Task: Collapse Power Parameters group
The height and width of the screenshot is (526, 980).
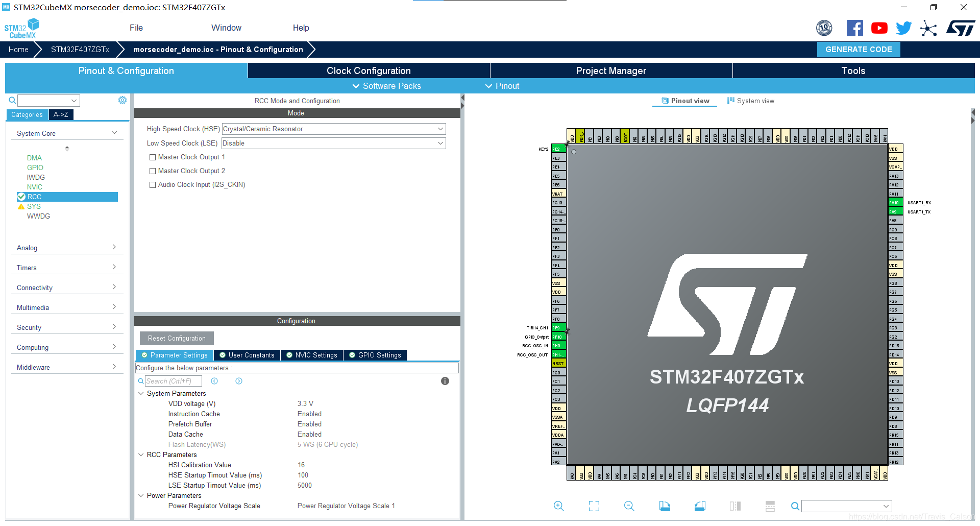Action: [141, 495]
